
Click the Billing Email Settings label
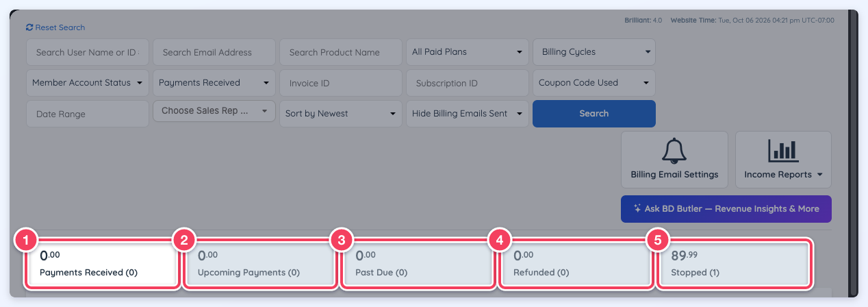click(x=674, y=175)
